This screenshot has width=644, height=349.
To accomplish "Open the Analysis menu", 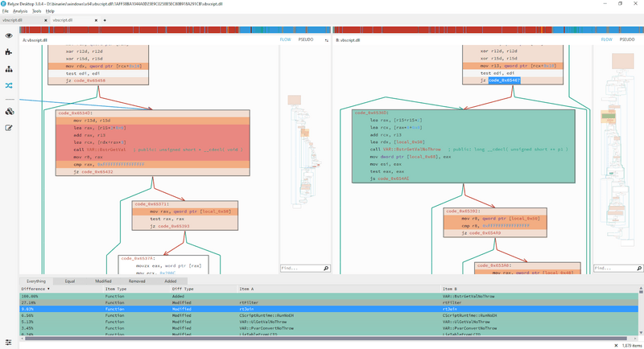I will tap(20, 11).
